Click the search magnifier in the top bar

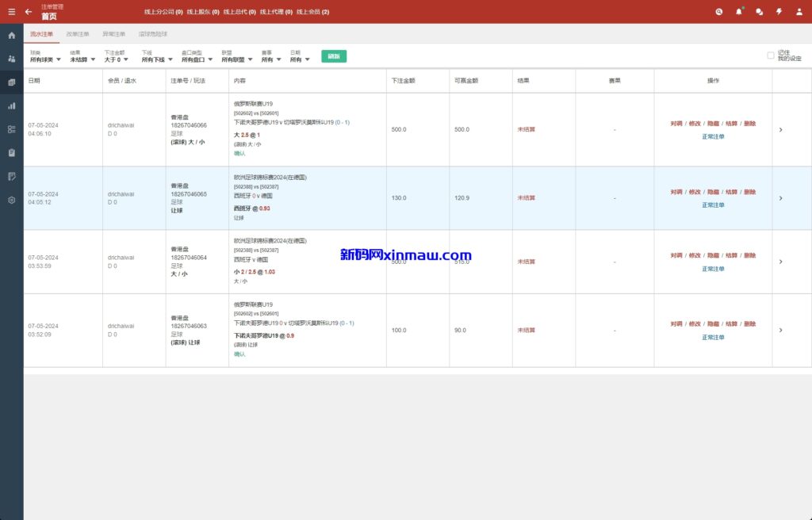click(x=718, y=11)
